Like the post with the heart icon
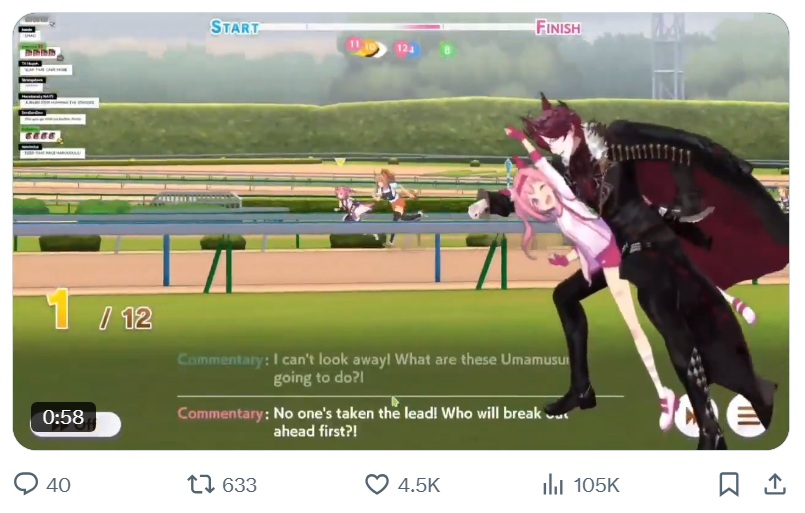 tap(377, 484)
